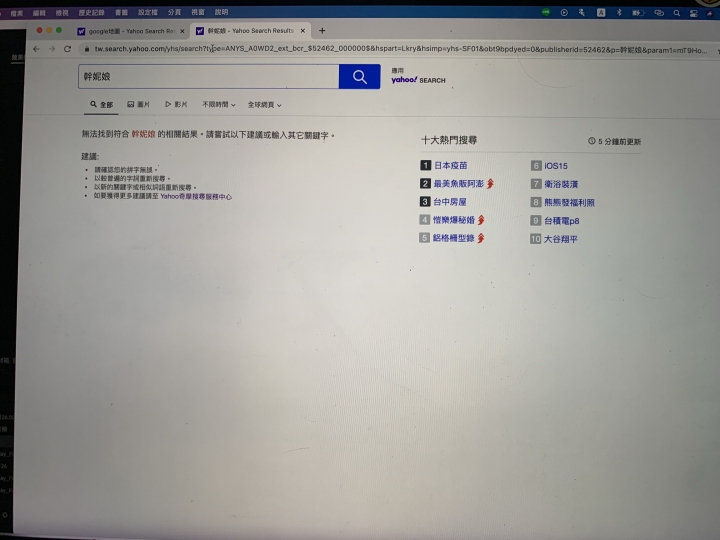Click the red keyword 幹妮娘 in the no-results message
This screenshot has width=720, height=540.
pos(143,134)
